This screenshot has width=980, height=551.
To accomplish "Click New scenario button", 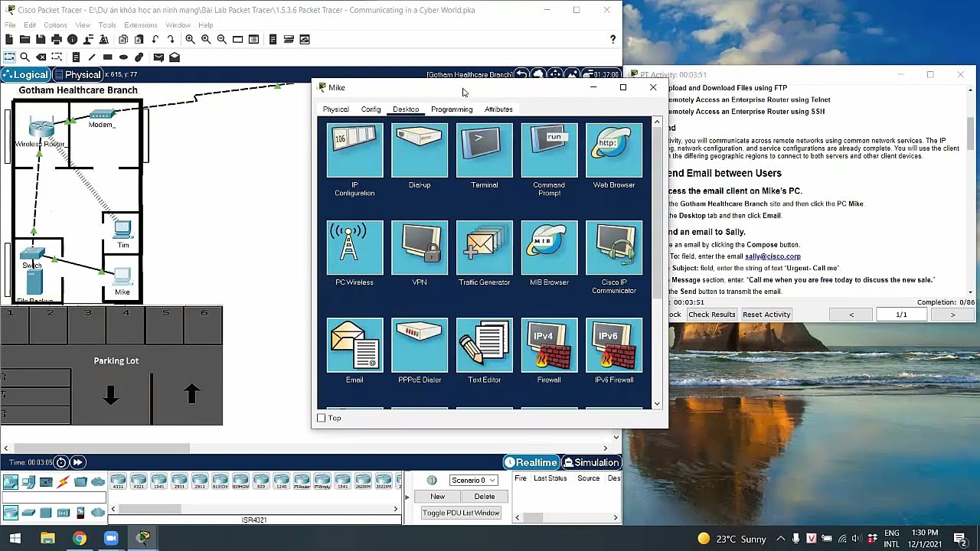I will (x=437, y=497).
